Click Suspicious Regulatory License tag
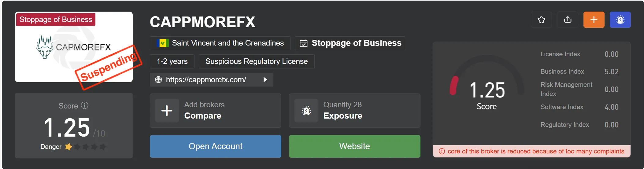 click(x=256, y=61)
